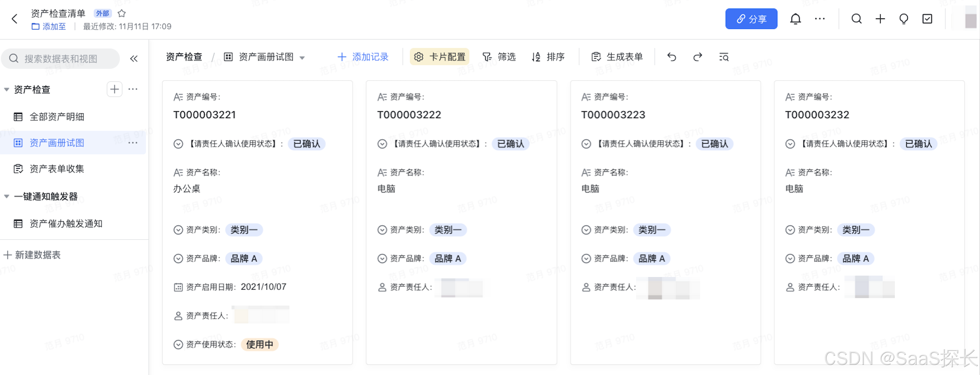Select 全部资产明细 in sidebar
Image resolution: width=980 pixels, height=375 pixels.
57,117
